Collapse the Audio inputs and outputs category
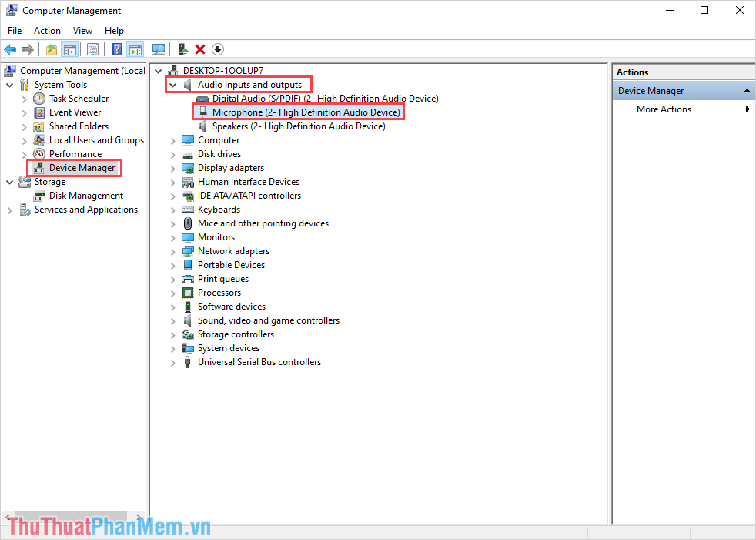756x540 pixels. [x=172, y=85]
